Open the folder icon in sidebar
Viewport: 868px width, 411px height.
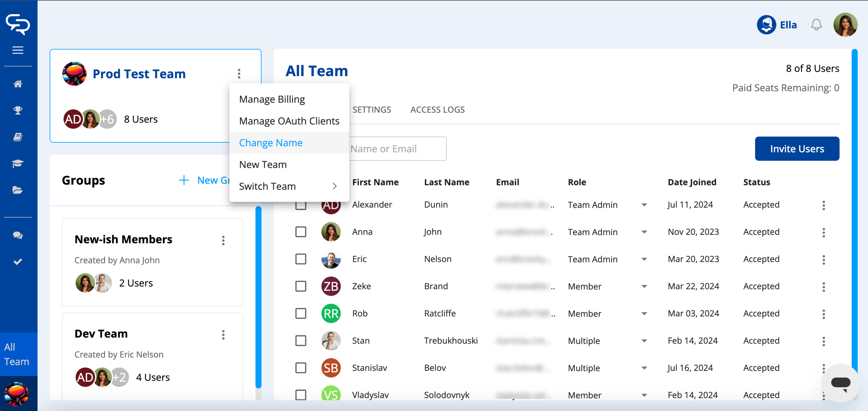point(18,190)
